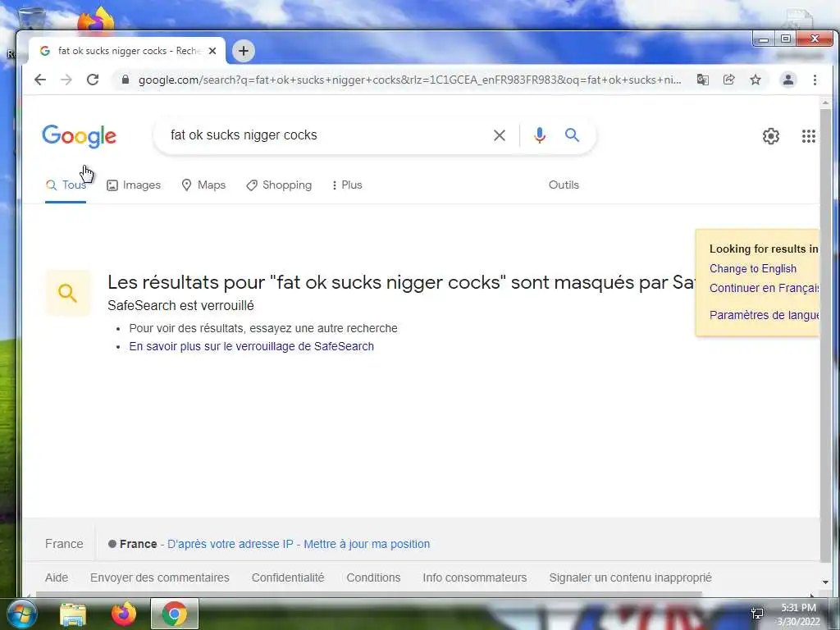Open the Aide footer link
The image size is (840, 630).
tap(57, 578)
